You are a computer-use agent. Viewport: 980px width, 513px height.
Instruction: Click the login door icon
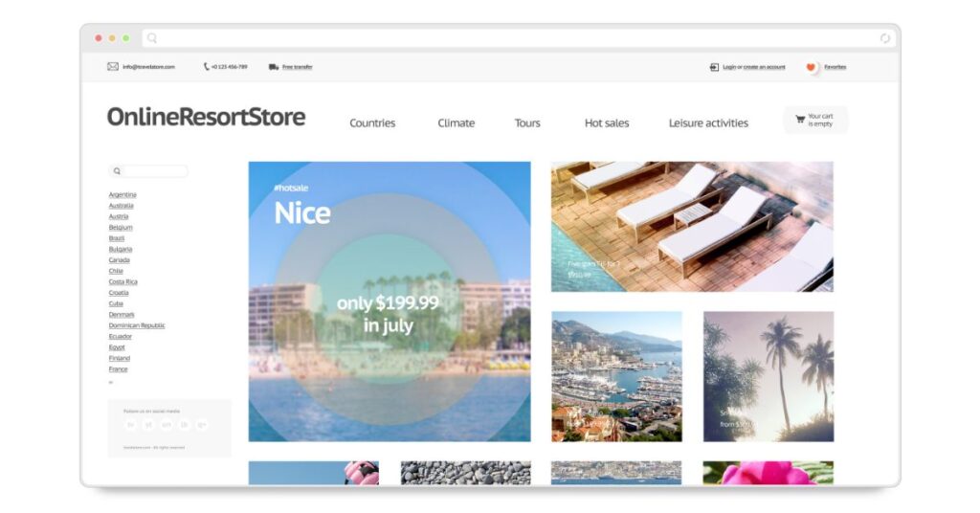(x=714, y=67)
